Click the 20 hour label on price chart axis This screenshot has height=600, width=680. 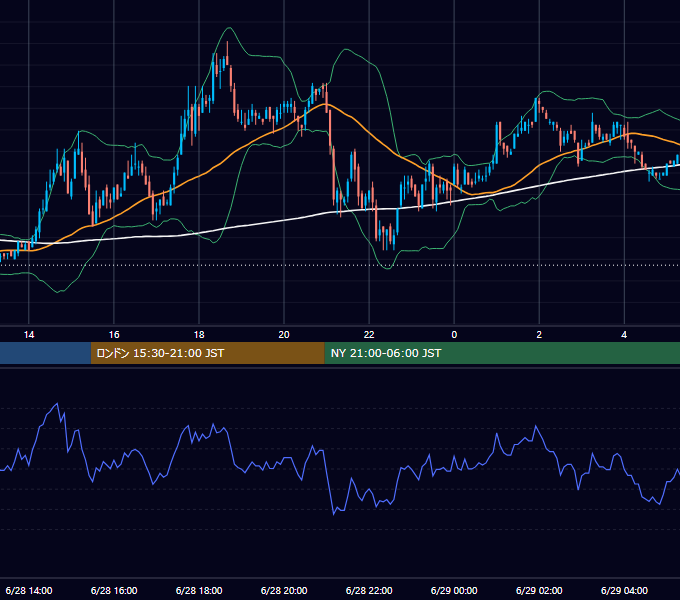[284, 335]
